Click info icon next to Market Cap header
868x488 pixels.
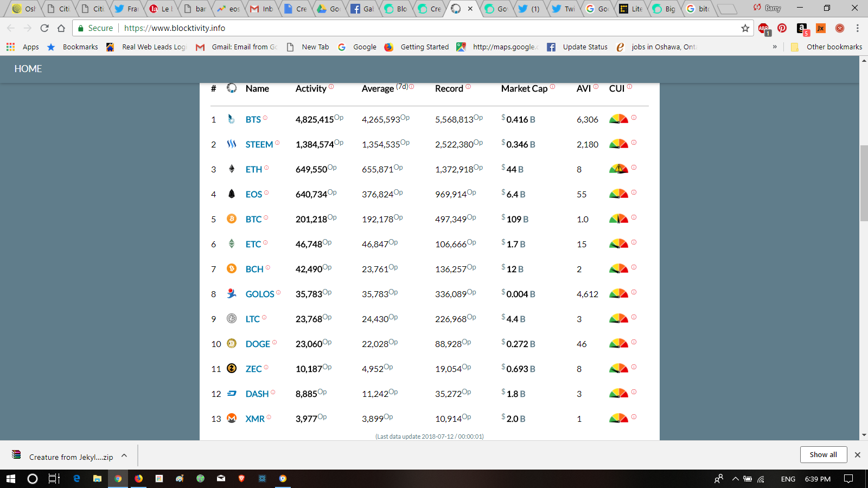tap(552, 86)
